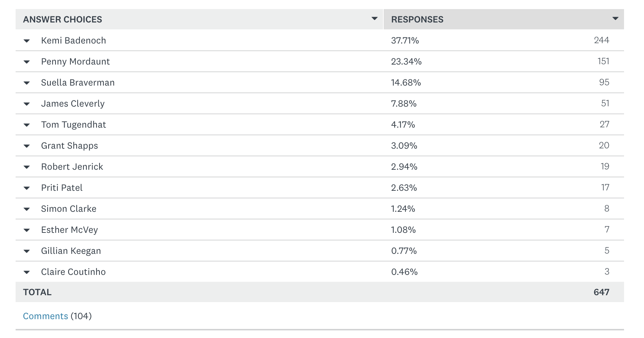Expand the Grant Shapps row arrow
Image resolution: width=644 pixels, height=338 pixels.
(x=27, y=146)
